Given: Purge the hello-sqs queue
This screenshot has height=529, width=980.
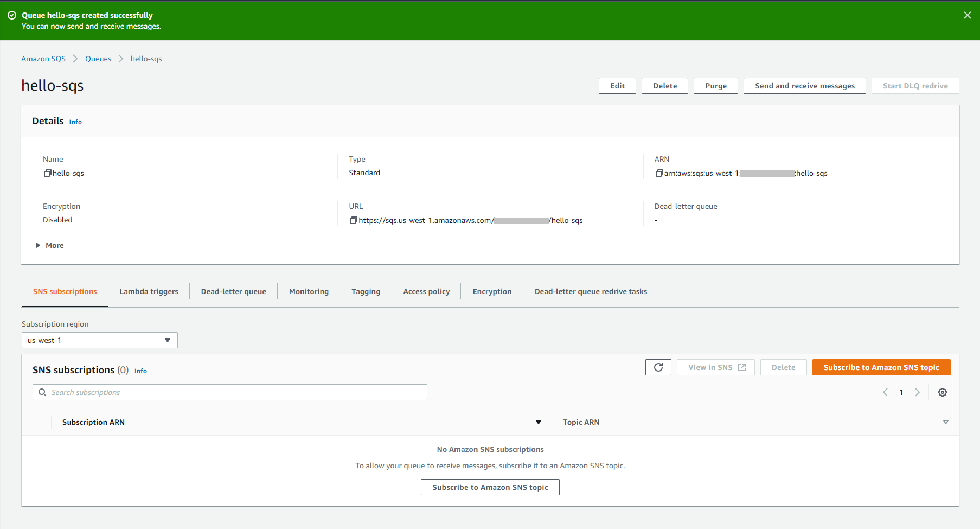Looking at the screenshot, I should tap(716, 86).
